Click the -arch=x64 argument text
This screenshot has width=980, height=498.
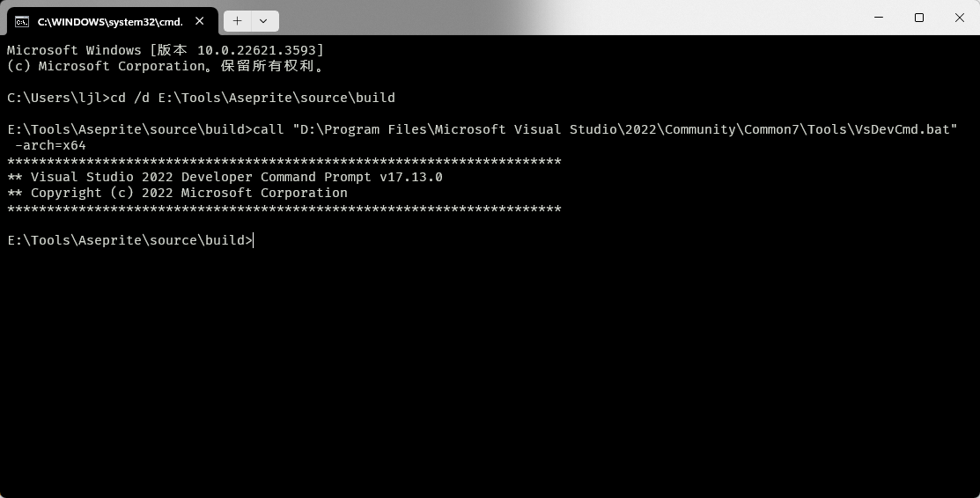click(x=50, y=145)
